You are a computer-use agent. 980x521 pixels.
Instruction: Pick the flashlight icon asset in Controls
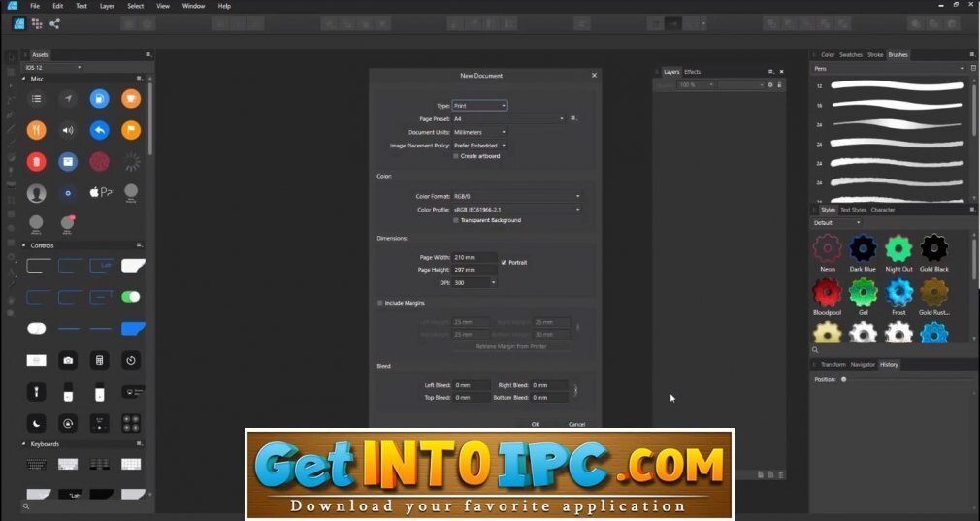pyautogui.click(x=36, y=392)
